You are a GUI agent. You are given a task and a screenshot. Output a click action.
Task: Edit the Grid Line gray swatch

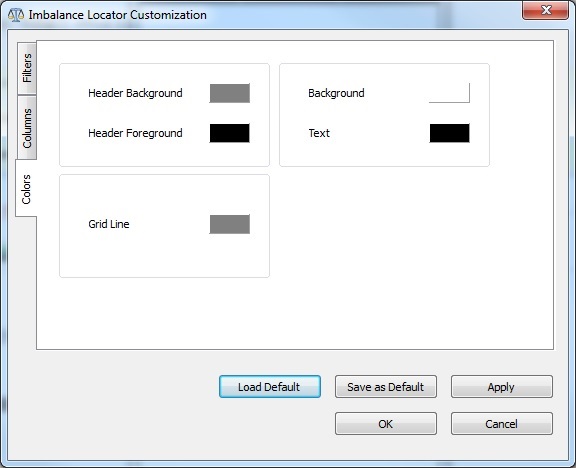coord(230,224)
